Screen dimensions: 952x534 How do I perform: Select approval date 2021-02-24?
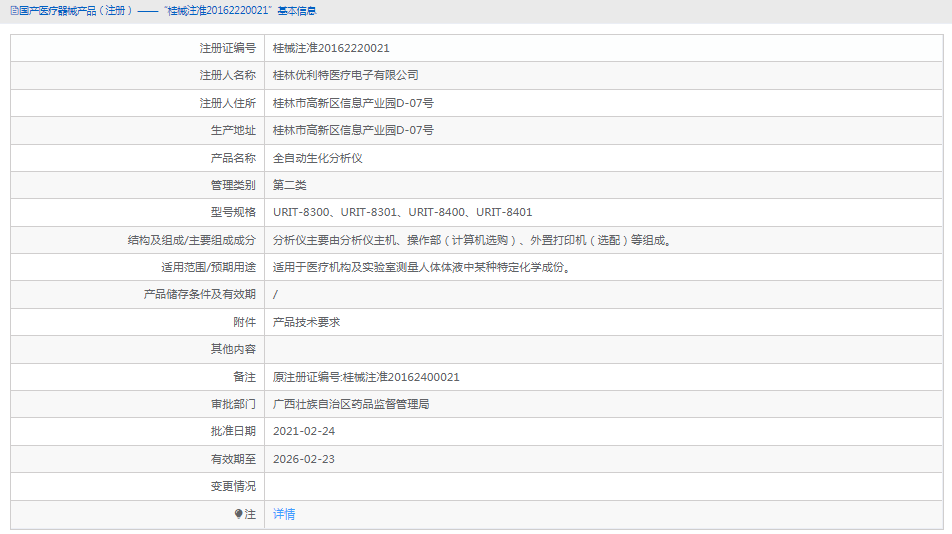pyautogui.click(x=304, y=431)
